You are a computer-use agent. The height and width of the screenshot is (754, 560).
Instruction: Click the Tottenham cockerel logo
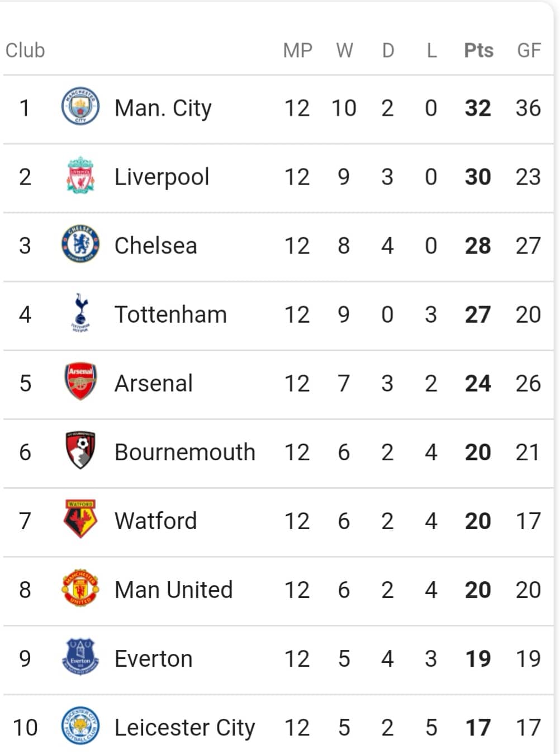pos(80,313)
